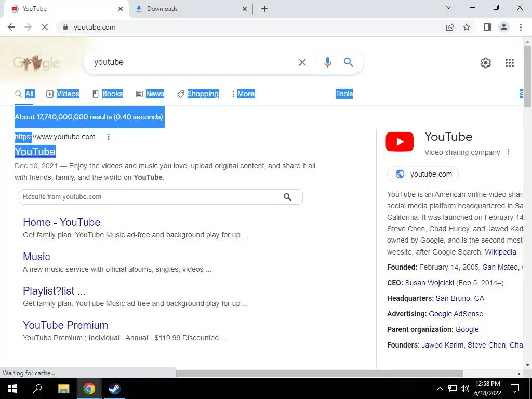532x399 pixels.
Task: Switch to the Downloads tab
Action: click(191, 9)
